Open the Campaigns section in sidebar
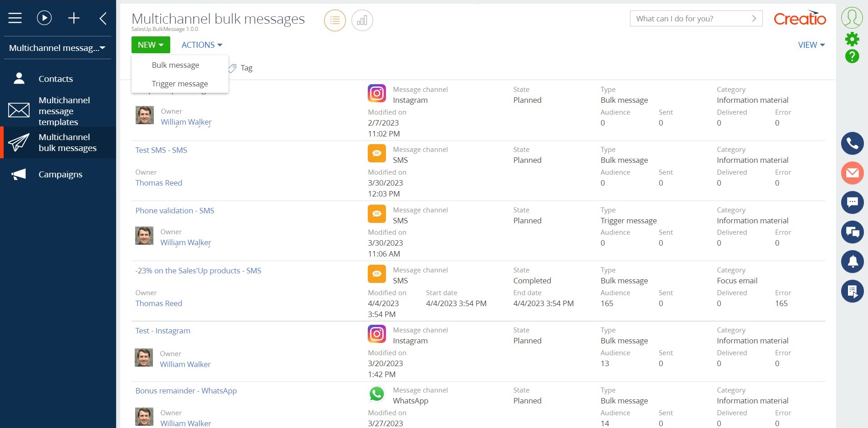The image size is (868, 428). (61, 174)
